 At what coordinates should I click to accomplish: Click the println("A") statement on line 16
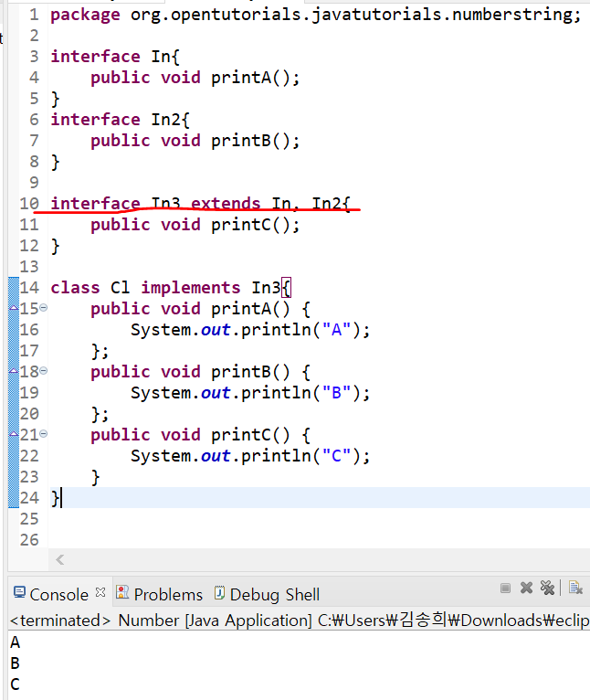click(x=250, y=330)
